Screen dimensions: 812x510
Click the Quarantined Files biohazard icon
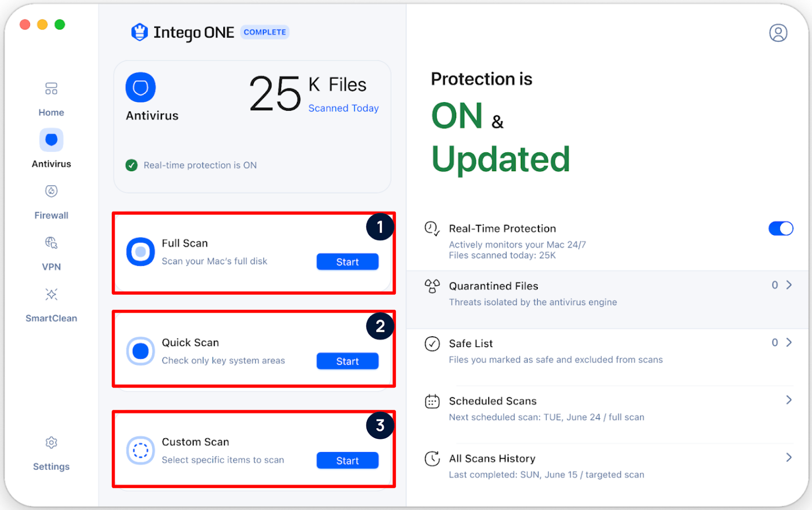tap(432, 286)
